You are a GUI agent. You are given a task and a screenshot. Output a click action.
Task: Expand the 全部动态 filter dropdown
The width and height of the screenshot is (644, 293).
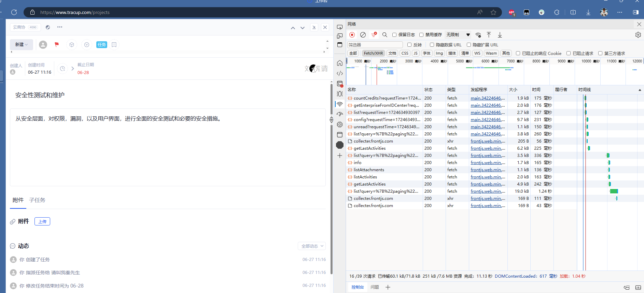[x=312, y=246]
